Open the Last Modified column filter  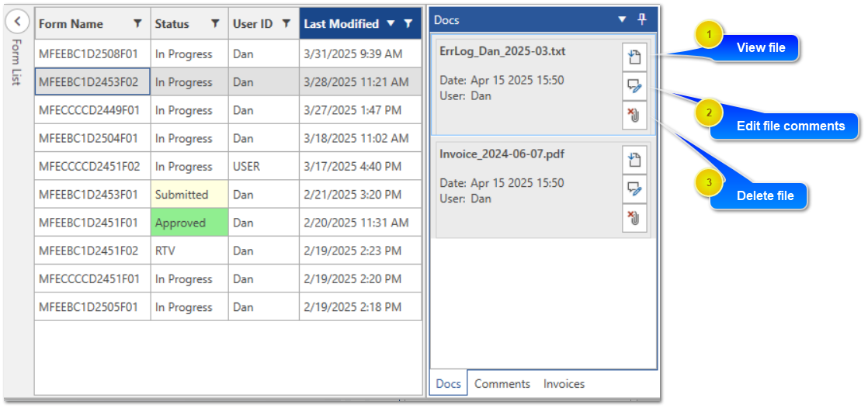(x=408, y=23)
